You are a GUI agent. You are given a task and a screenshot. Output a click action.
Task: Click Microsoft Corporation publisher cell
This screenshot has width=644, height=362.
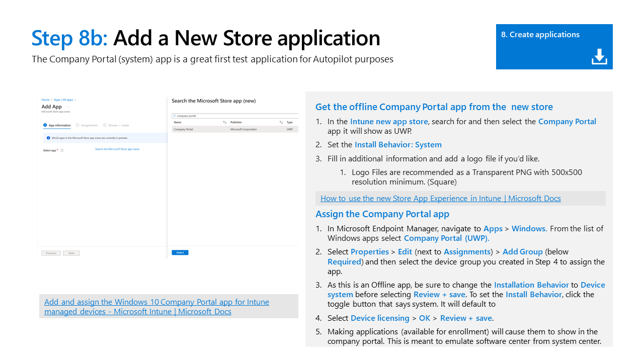coord(244,129)
